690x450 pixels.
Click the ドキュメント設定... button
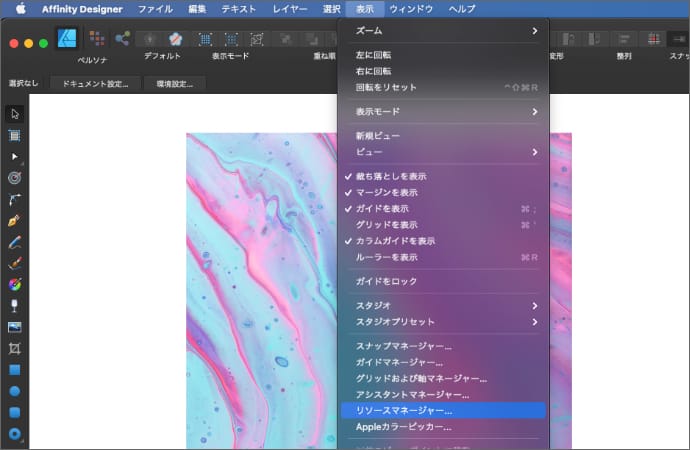point(95,84)
